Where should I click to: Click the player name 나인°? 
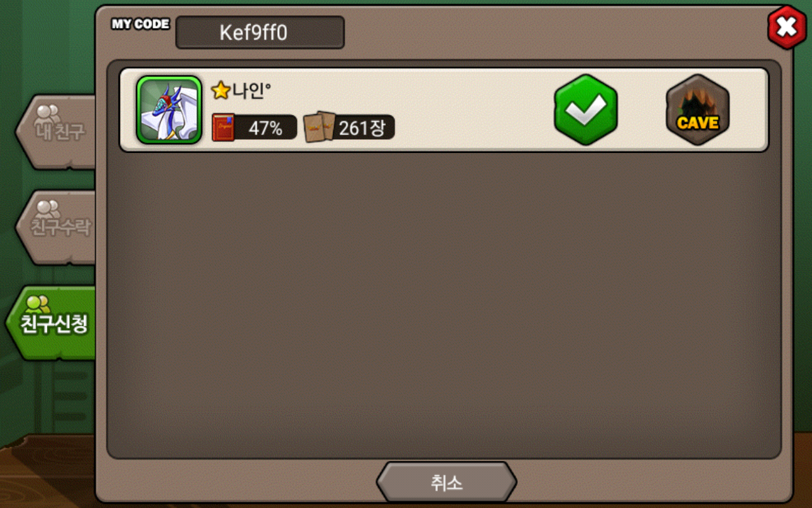pyautogui.click(x=252, y=91)
